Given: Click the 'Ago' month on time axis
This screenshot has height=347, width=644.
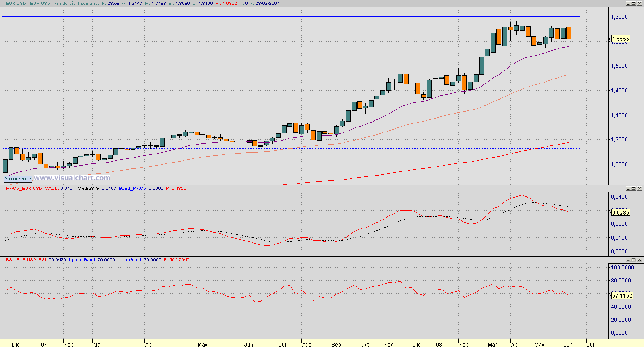Looking at the screenshot, I should coord(307,344).
